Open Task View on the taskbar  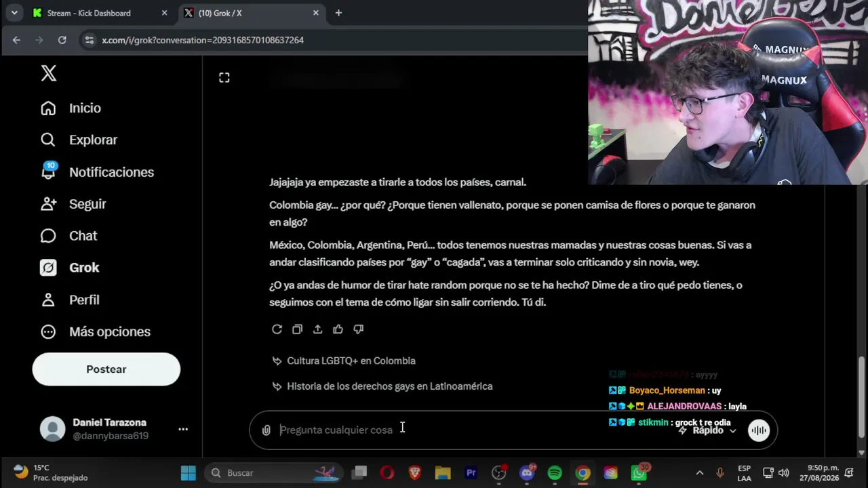pyautogui.click(x=360, y=473)
